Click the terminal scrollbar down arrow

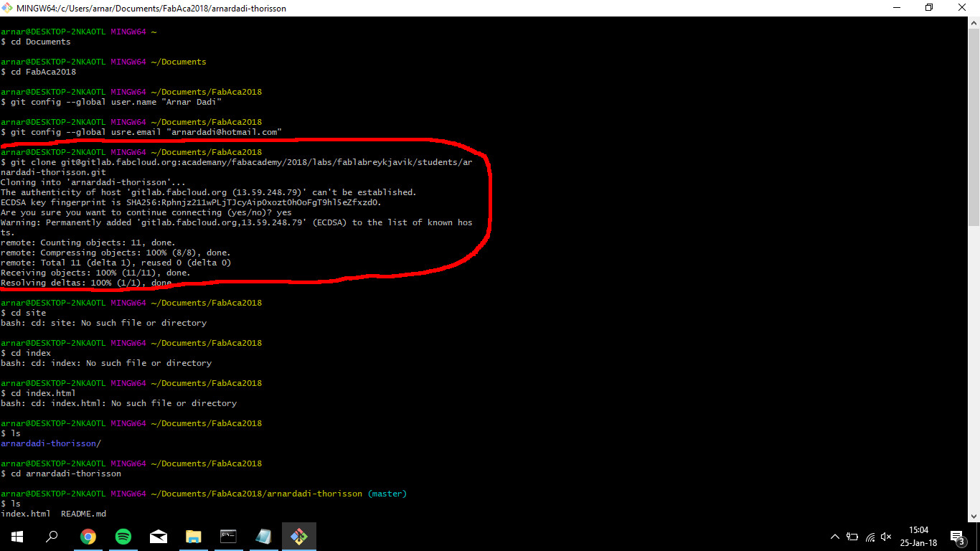(x=974, y=515)
